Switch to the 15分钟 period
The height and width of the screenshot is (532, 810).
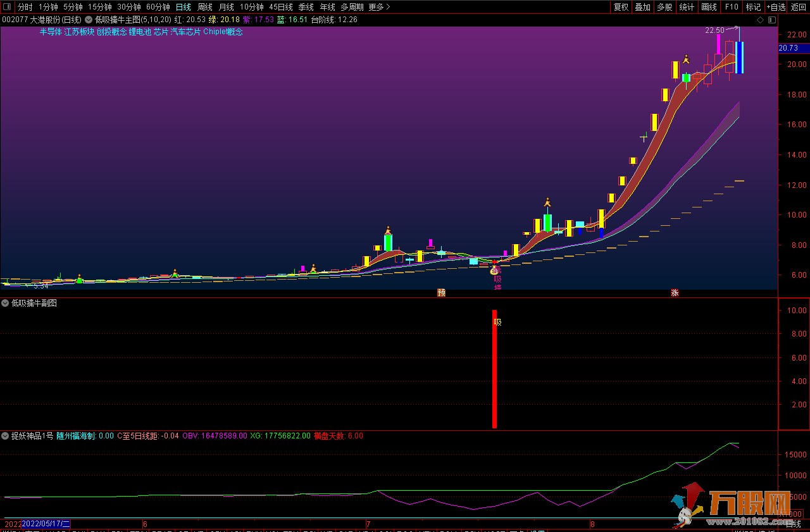pos(99,7)
